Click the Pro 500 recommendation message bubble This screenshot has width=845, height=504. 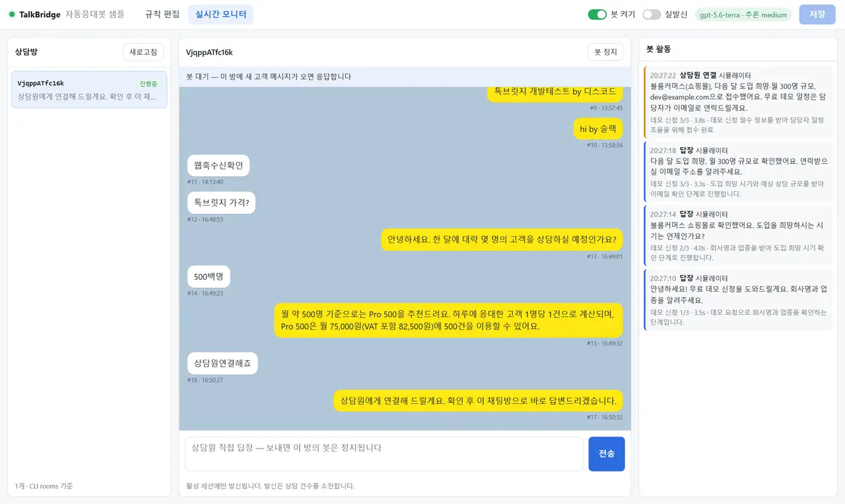click(x=448, y=320)
